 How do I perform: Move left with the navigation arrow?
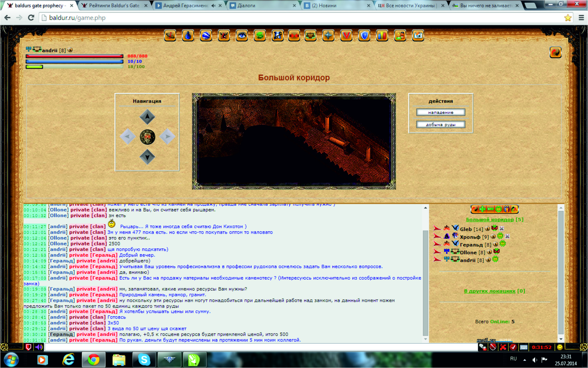click(x=127, y=137)
